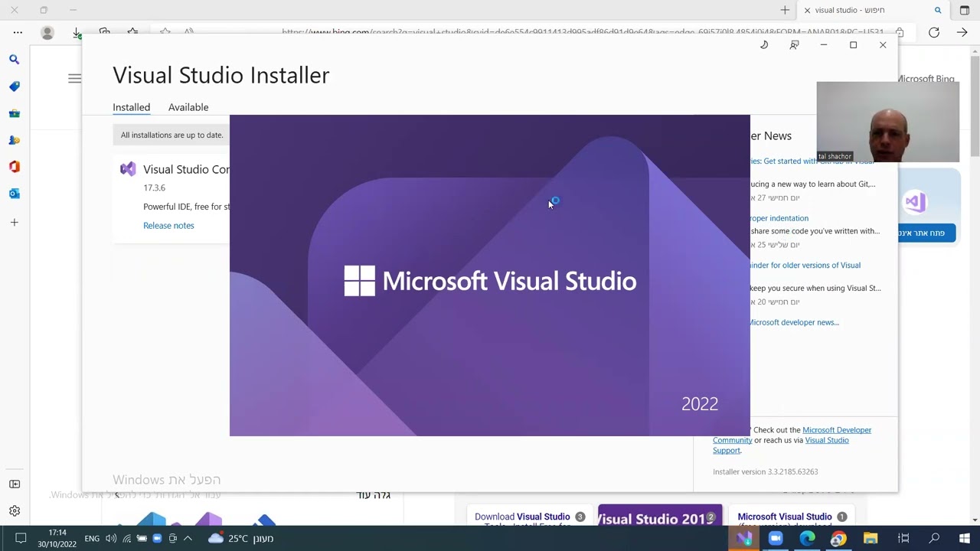The image size is (980, 551).
Task: Open the Edge sidebar settings gear
Action: (15, 510)
